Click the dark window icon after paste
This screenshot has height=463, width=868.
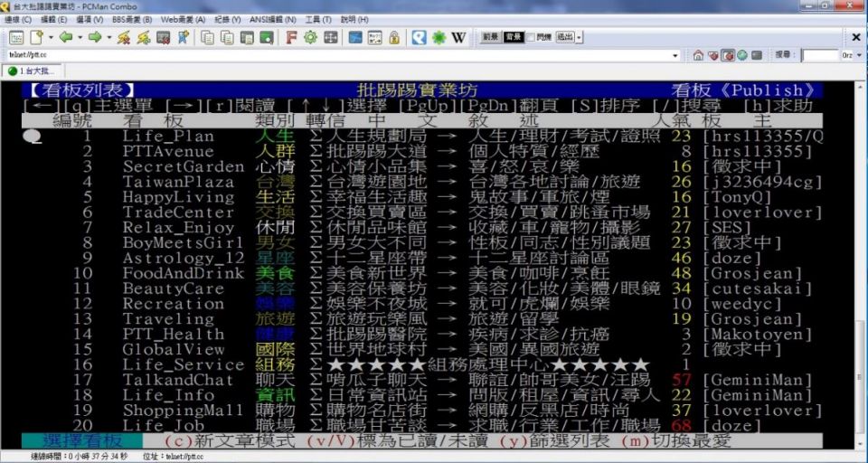pos(247,38)
